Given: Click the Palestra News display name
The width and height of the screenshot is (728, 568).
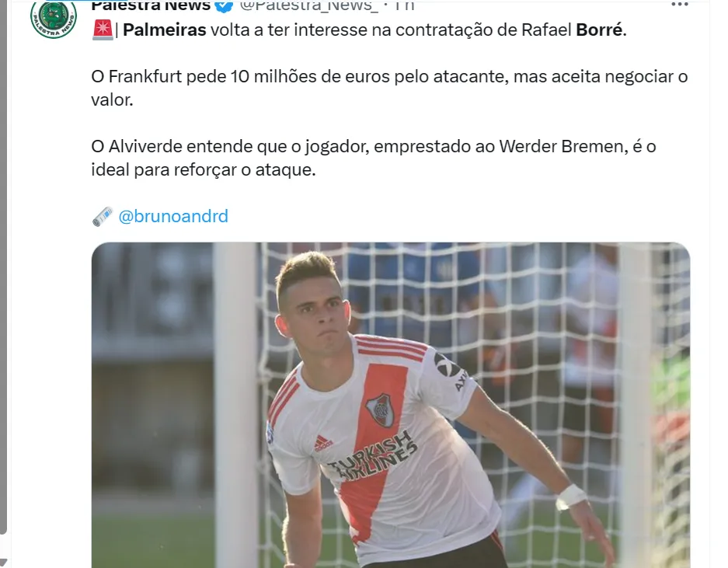Looking at the screenshot, I should 151,5.
